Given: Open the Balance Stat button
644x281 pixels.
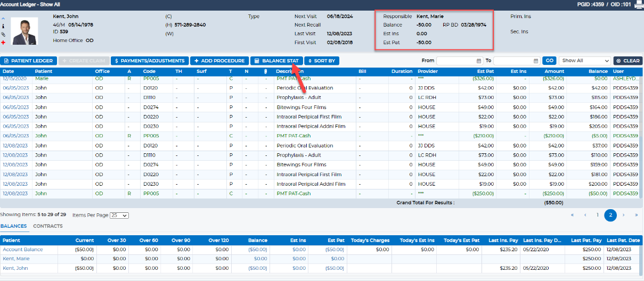Looking at the screenshot, I should (276, 61).
